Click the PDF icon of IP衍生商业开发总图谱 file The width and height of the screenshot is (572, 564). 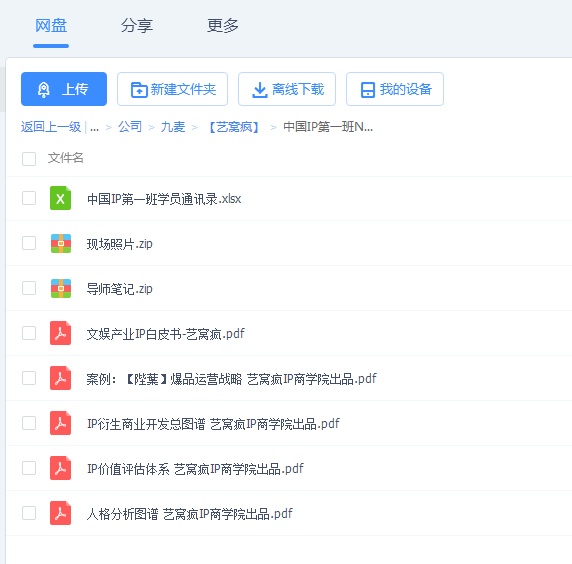tap(60, 423)
